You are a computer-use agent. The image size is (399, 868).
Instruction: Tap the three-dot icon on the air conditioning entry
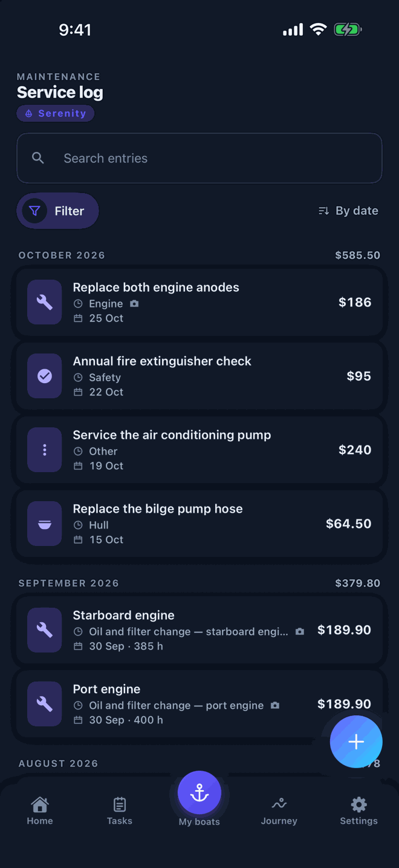[x=45, y=450]
